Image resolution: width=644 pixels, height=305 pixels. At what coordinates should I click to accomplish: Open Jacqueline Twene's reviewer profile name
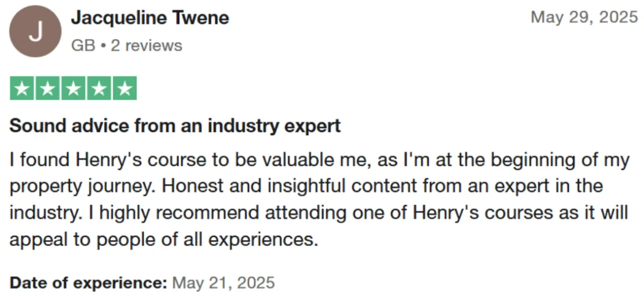150,18
